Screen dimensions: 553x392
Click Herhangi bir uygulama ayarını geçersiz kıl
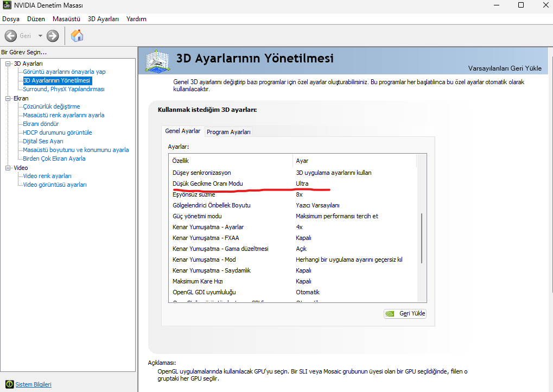click(x=349, y=260)
